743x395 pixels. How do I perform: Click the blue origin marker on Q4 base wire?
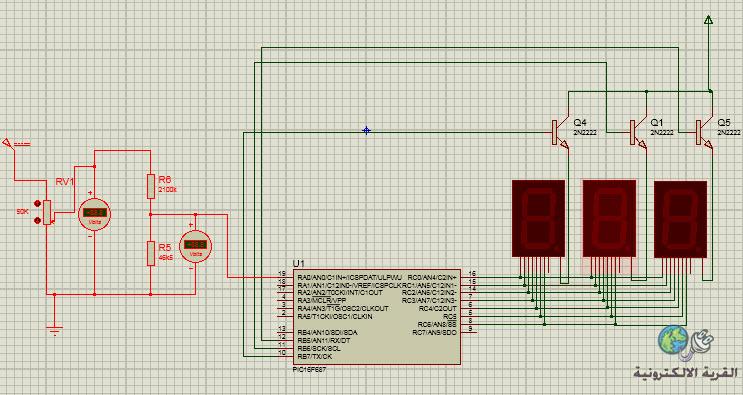coord(366,130)
